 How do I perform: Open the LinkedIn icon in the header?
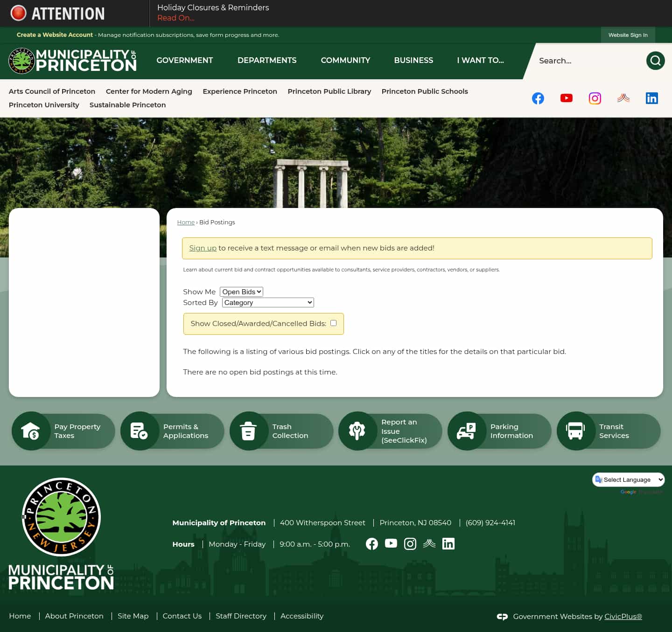(x=651, y=98)
